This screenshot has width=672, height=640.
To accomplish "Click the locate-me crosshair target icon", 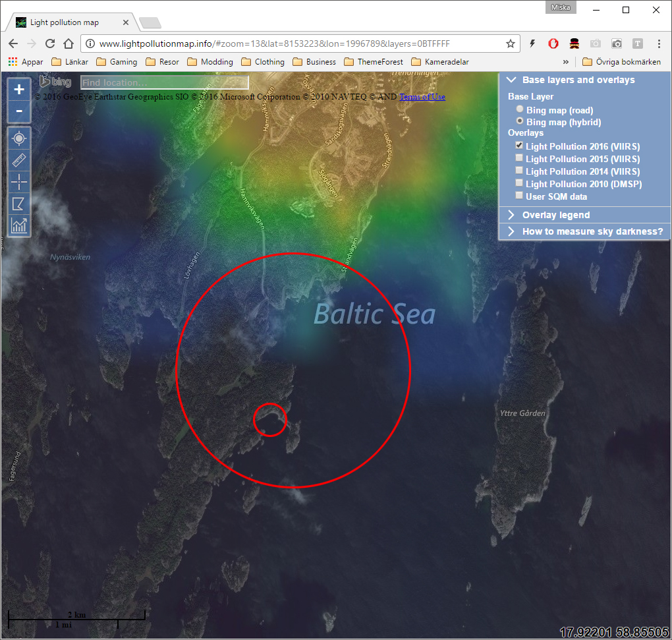I will (19, 138).
